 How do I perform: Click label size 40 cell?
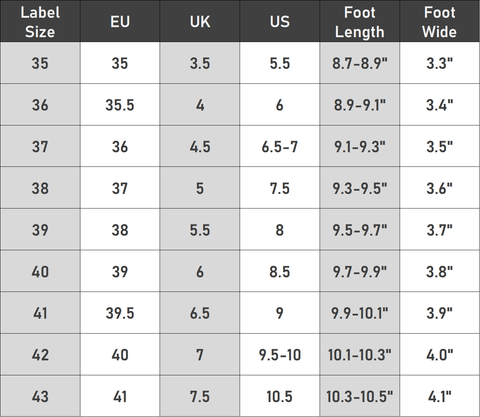point(40,271)
